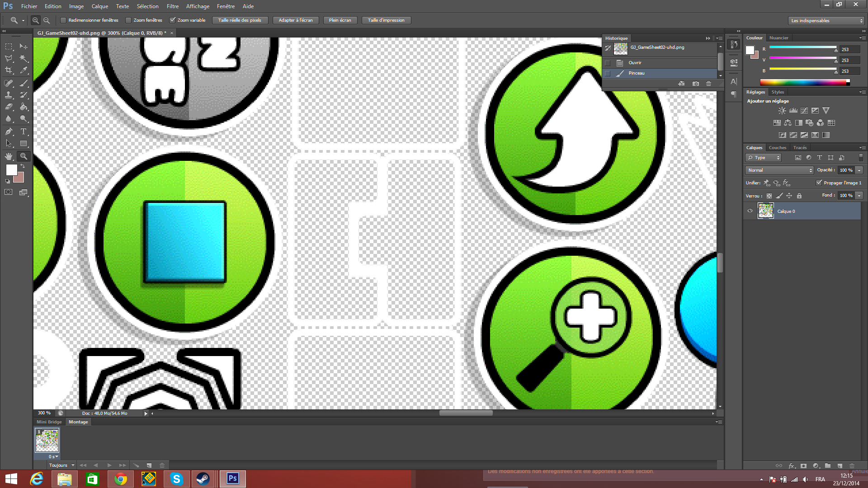The width and height of the screenshot is (868, 488).
Task: Create a new snapshot (camera icon)
Action: tap(695, 84)
